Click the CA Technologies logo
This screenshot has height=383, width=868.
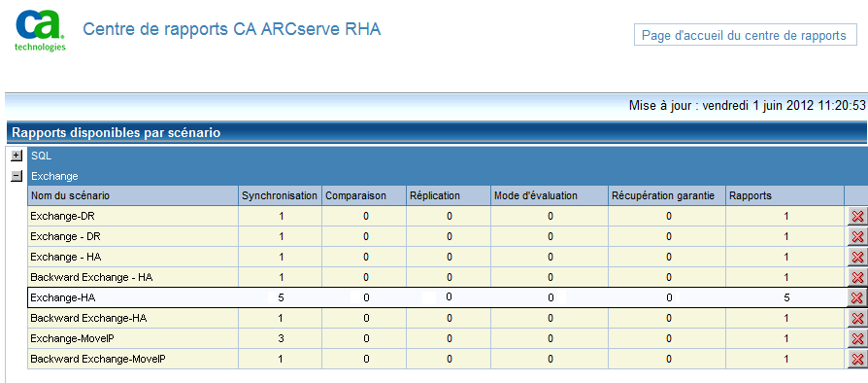[x=40, y=30]
